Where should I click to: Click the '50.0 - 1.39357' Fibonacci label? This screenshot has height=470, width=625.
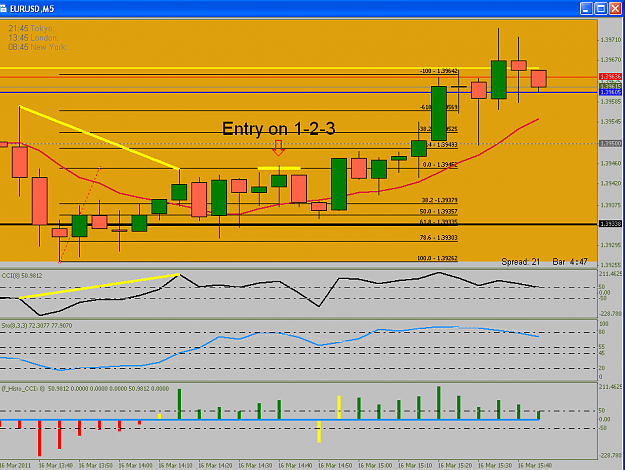438,212
